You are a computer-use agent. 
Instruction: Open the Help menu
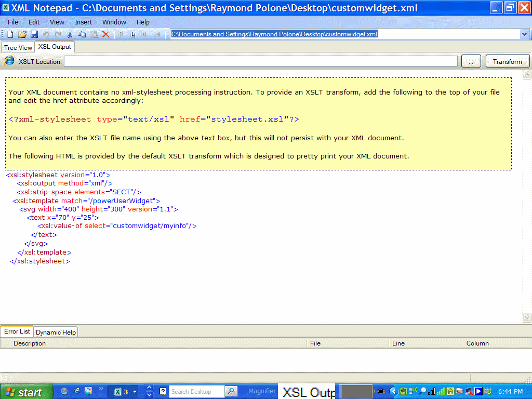(143, 22)
